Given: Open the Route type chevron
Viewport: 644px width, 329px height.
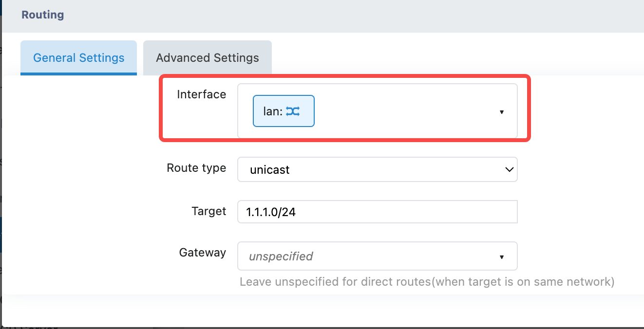Looking at the screenshot, I should click(x=509, y=169).
